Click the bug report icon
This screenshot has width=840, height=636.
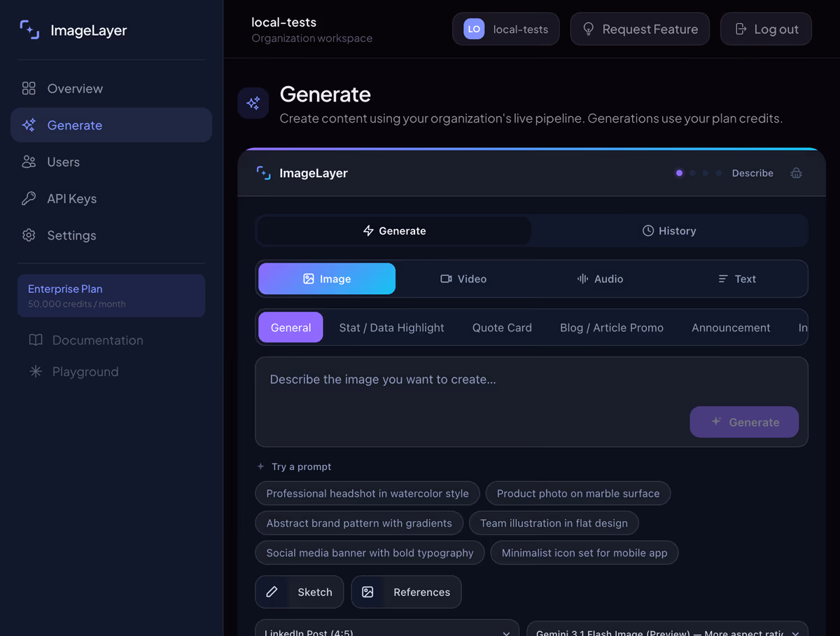point(796,173)
